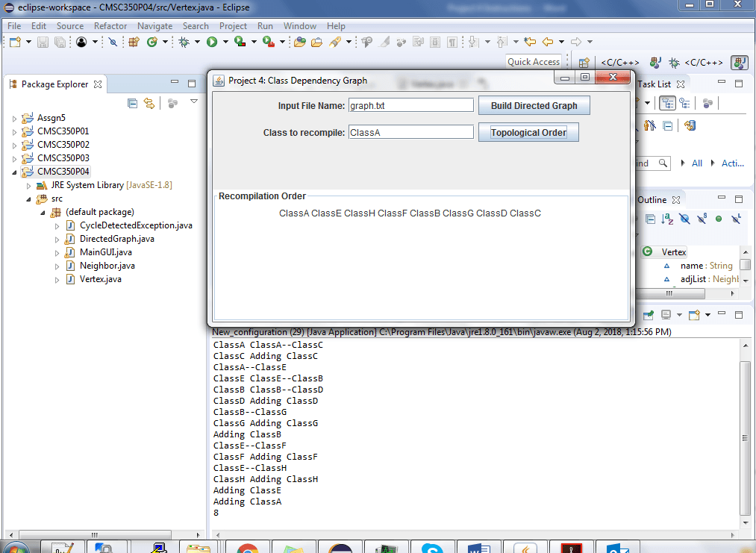Click the New Java Class icon

point(152,42)
